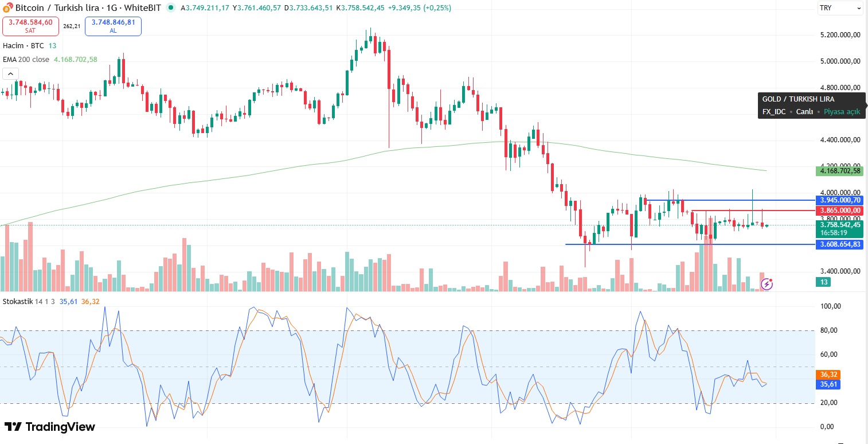This screenshot has height=444, width=868.
Task: Click the 3.865.000,00 red price line label
Action: point(840,211)
